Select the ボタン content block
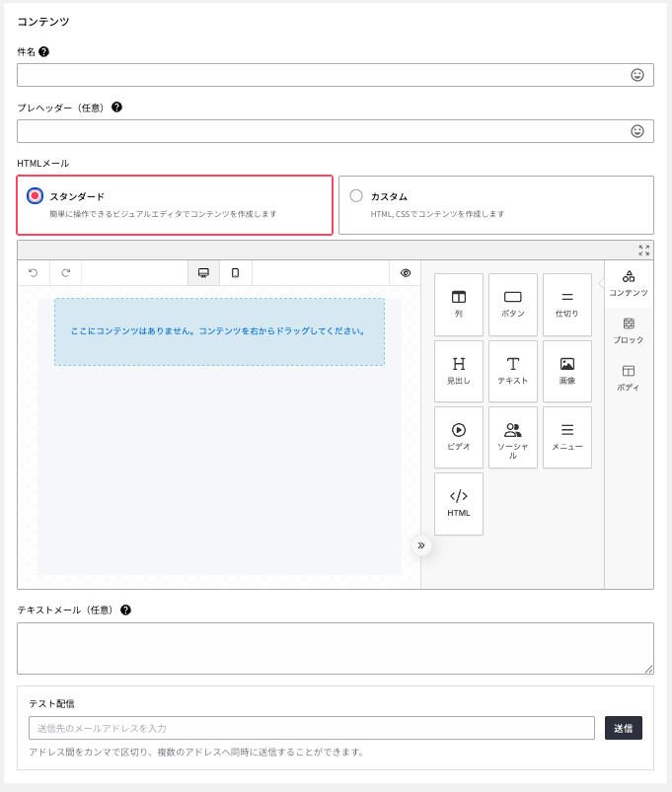672x792 pixels. pos(513,304)
